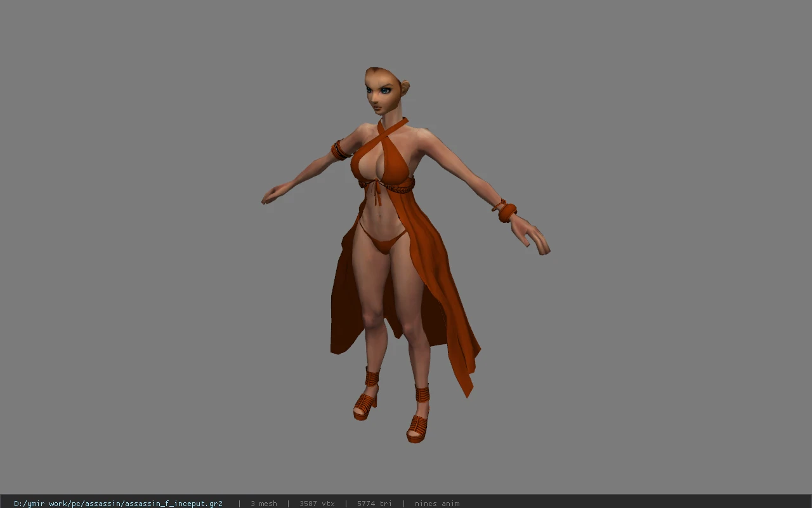Click the 'nincs anim' status text
The height and width of the screenshot is (508, 812).
(437, 504)
